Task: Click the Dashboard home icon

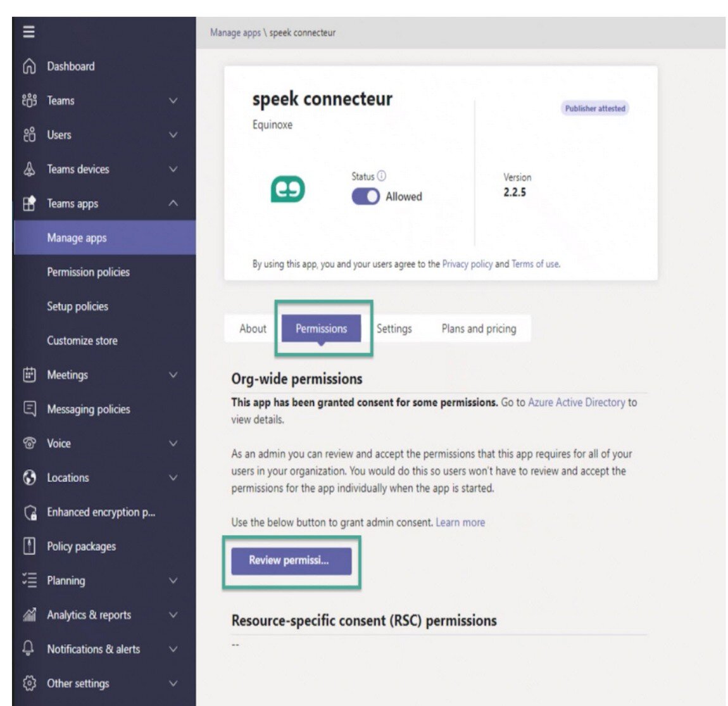Action: click(29, 66)
